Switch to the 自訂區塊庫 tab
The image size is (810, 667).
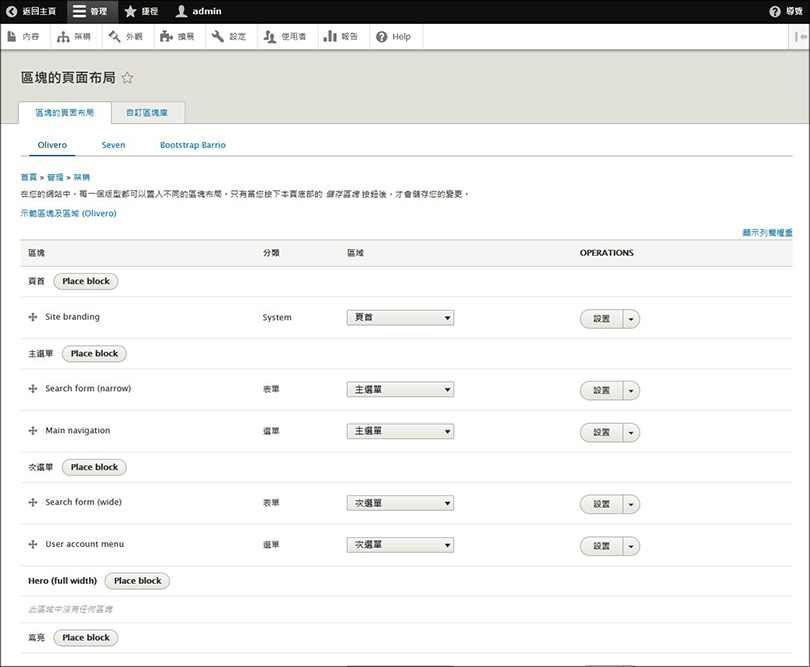147,113
